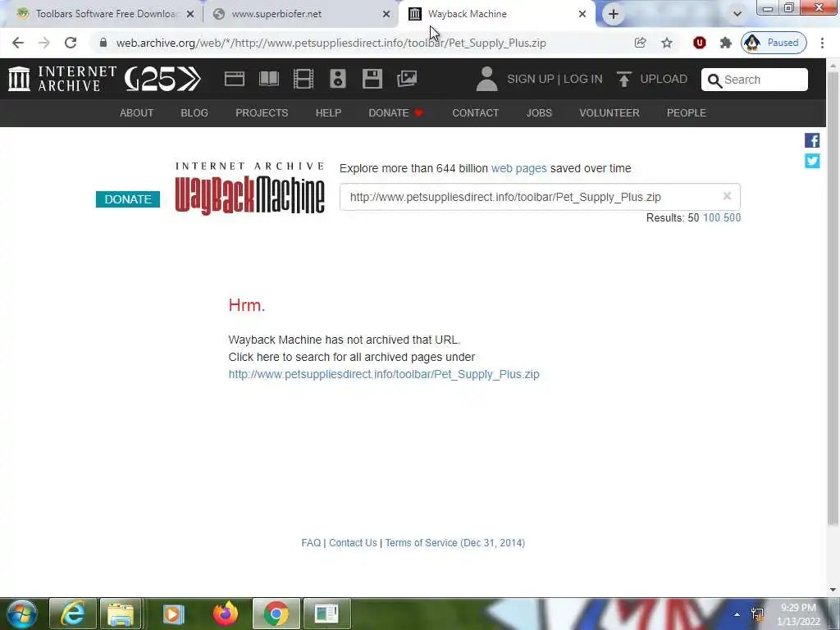Close the Wayback Machine tab
The width and height of the screenshot is (840, 630).
click(x=582, y=14)
